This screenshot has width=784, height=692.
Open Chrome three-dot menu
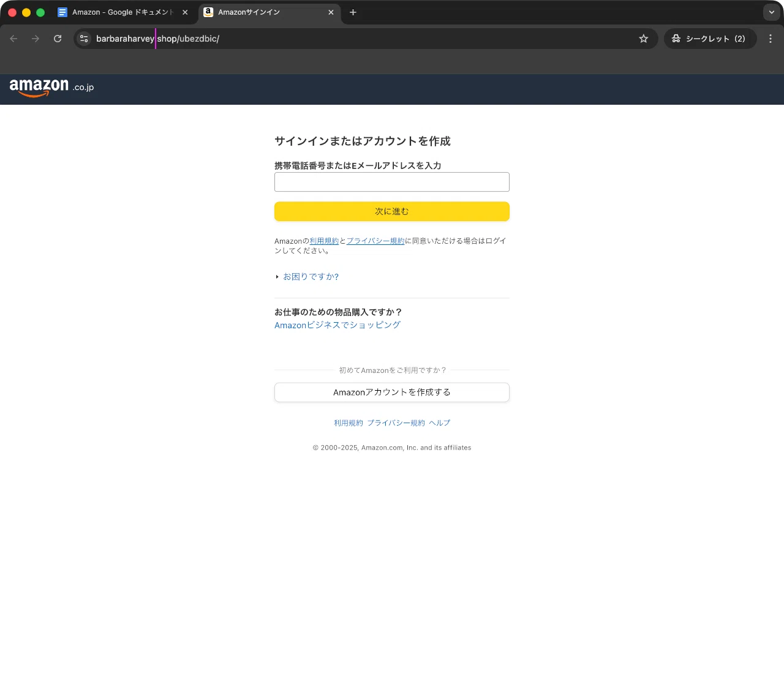tap(771, 39)
